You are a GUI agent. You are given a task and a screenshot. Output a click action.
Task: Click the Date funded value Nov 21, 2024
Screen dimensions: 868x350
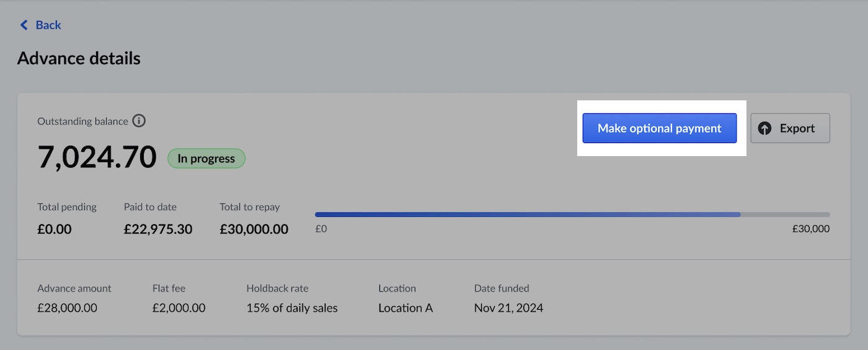(x=508, y=308)
